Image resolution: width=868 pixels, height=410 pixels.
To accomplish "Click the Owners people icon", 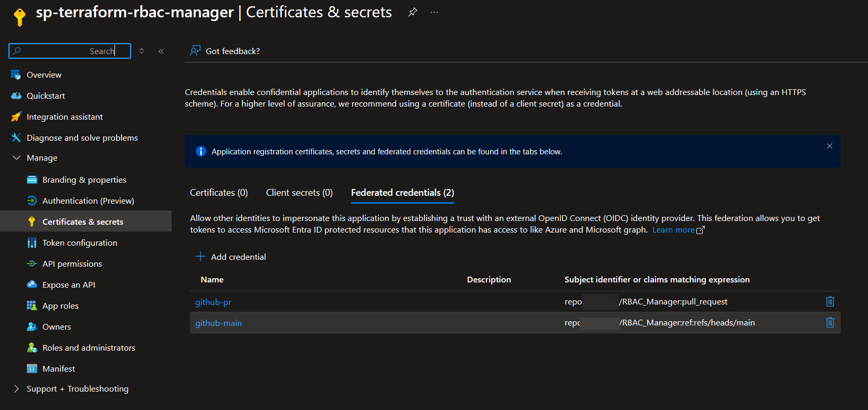I will click(x=31, y=327).
